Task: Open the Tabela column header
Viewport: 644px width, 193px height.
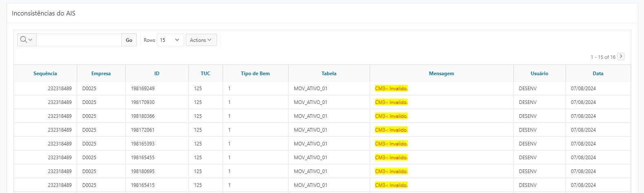Action: click(x=329, y=74)
